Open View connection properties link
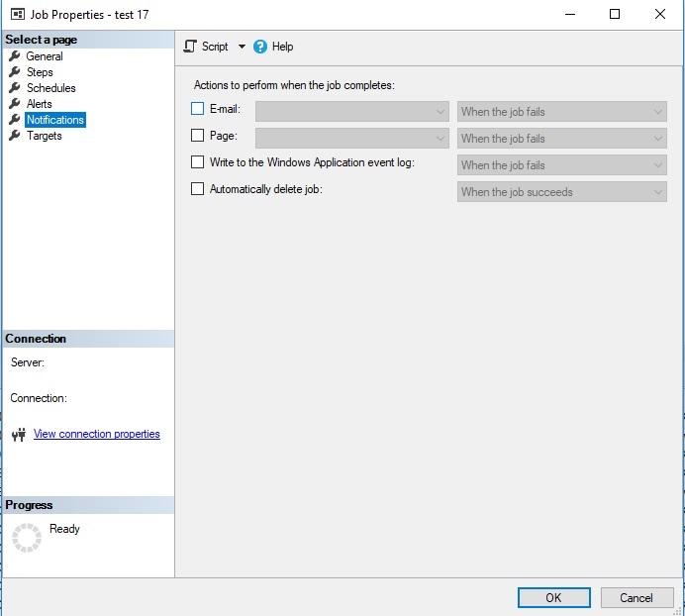 96,434
